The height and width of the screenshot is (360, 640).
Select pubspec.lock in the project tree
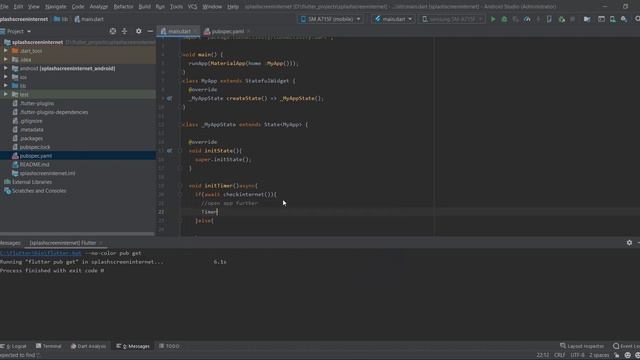[35, 147]
